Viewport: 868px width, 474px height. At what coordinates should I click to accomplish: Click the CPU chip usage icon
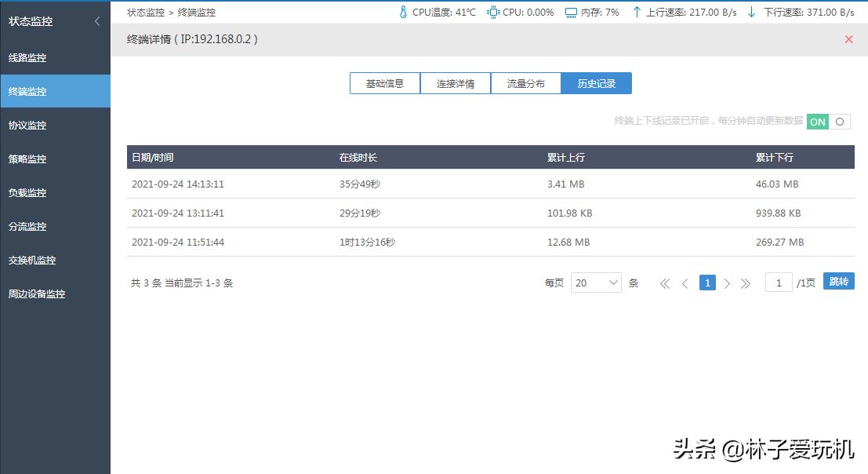point(493,13)
